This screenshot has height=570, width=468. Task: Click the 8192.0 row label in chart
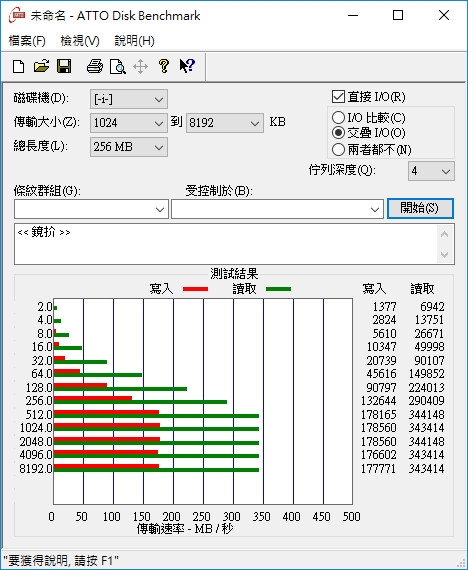(36, 469)
